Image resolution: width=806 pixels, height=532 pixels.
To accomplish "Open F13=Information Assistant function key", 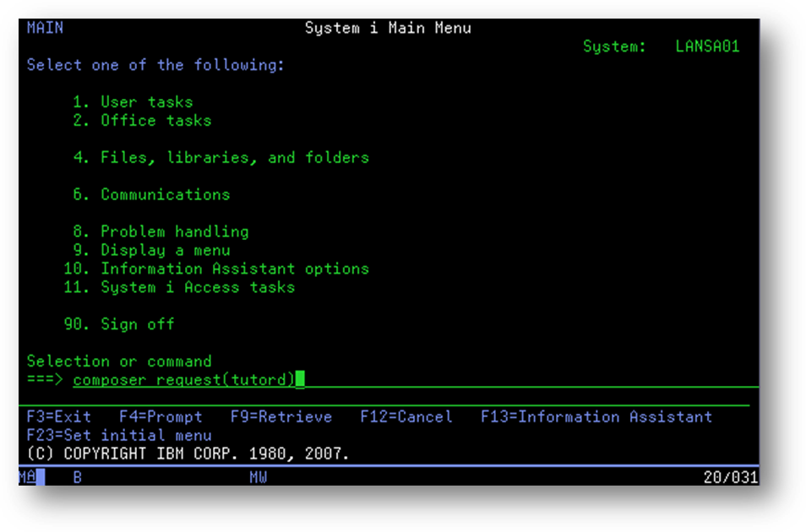I will (x=596, y=417).
